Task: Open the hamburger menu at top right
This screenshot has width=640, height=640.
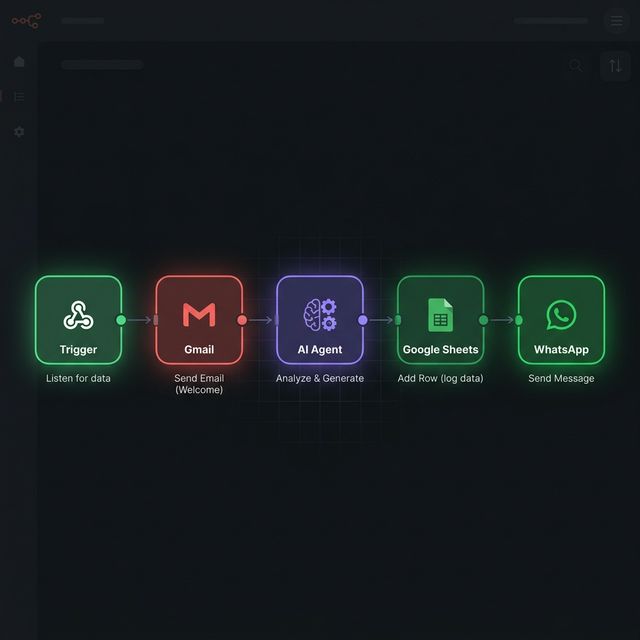Action: tap(616, 21)
